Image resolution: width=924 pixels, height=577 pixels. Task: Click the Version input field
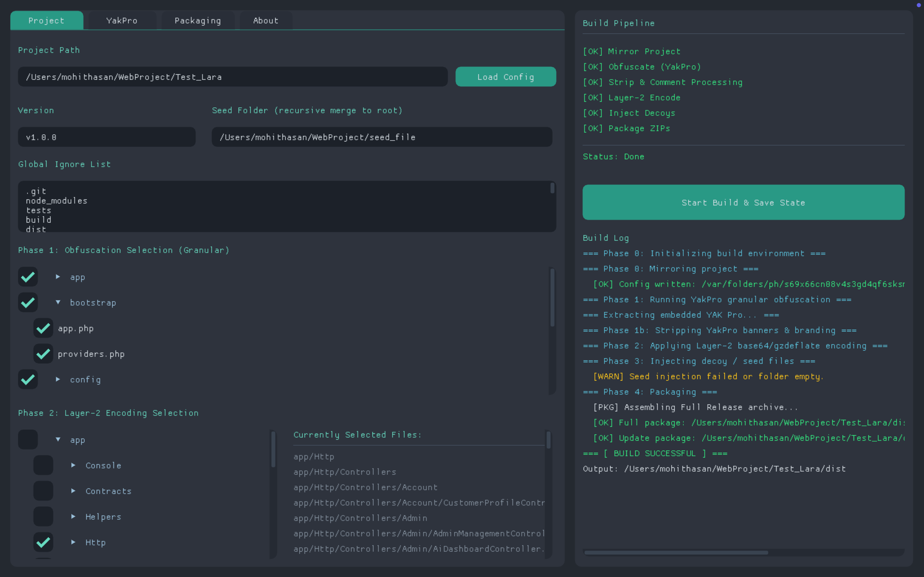point(107,137)
